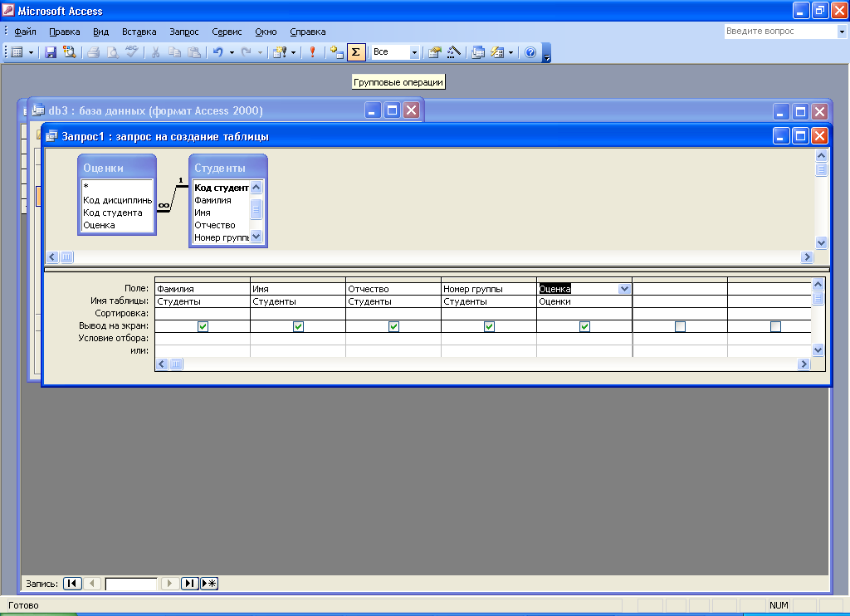Open the Undo history dropdown arrow
Screen dimensions: 850x616
click(232, 52)
